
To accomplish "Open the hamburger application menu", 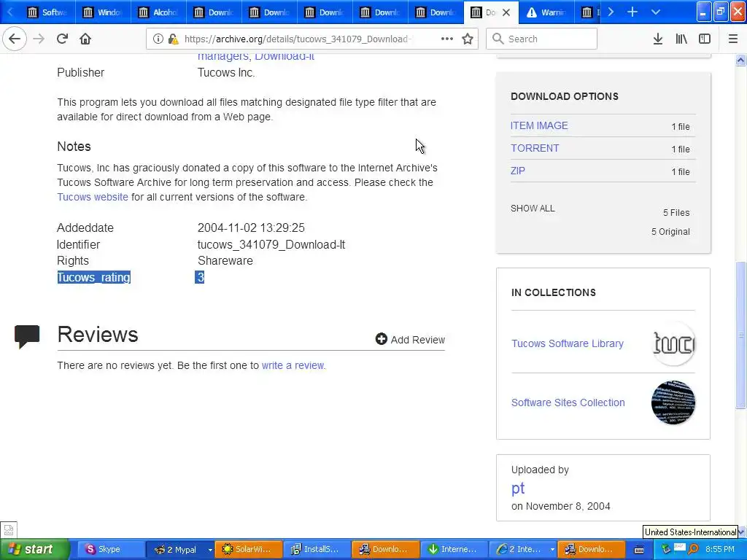I will [733, 39].
